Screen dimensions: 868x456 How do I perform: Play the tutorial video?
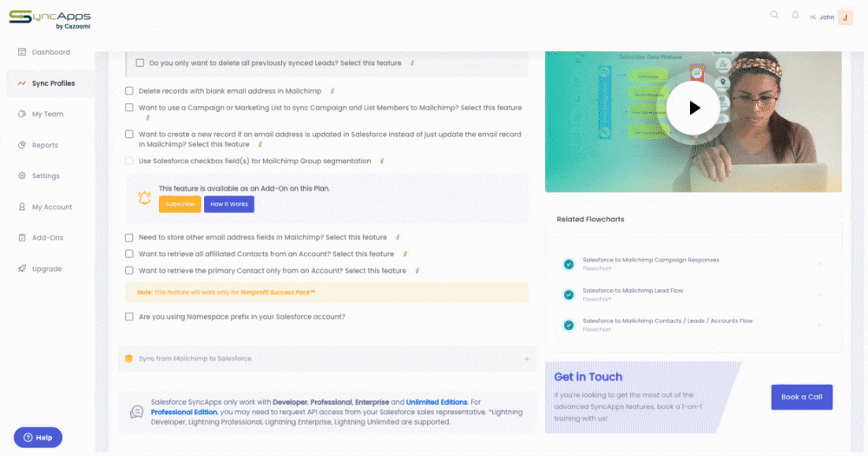pos(694,108)
